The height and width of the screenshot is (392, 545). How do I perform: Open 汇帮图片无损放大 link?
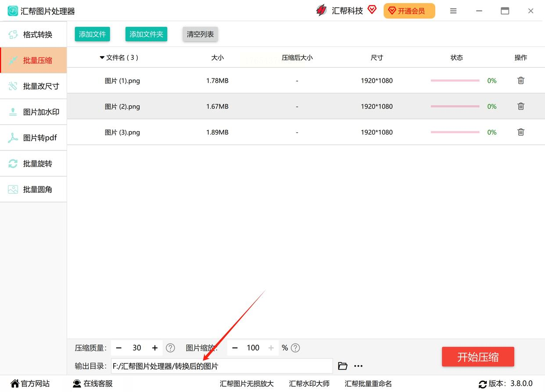tap(247, 384)
